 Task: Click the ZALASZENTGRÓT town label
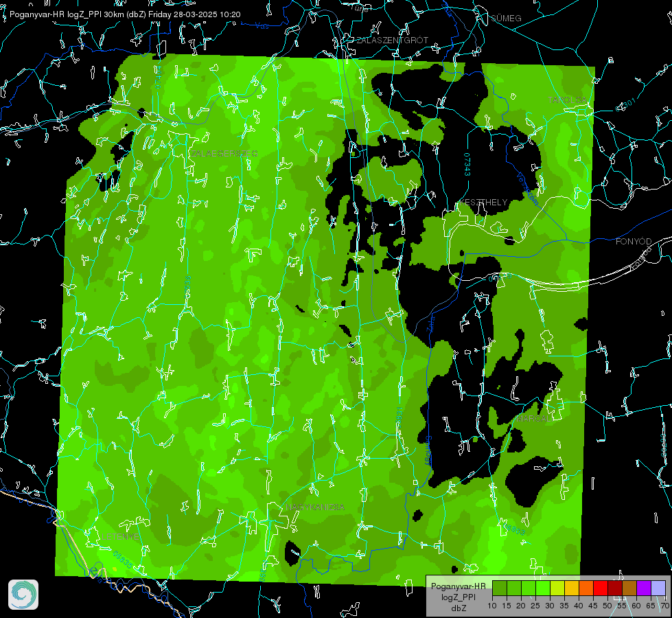393,41
